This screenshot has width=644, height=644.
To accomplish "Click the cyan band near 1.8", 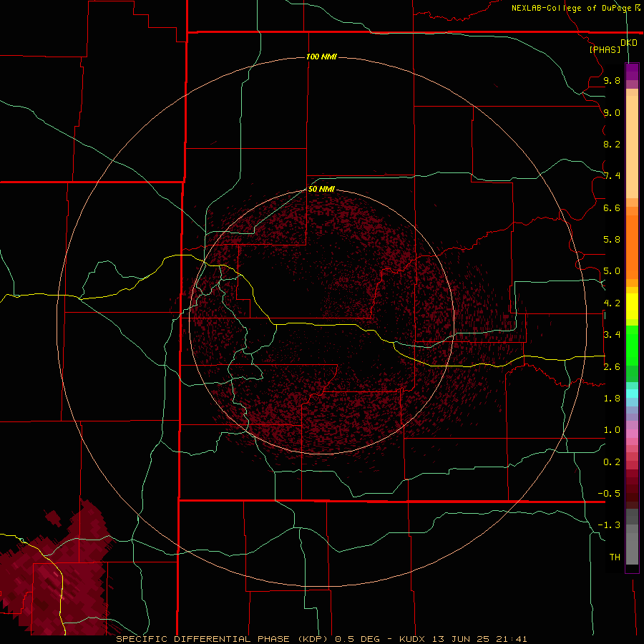I will (x=632, y=394).
